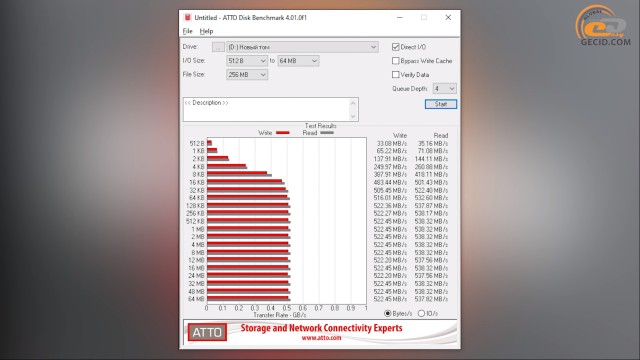
Task: Enable Bypass Write Cache checkbox
Action: coord(395,61)
